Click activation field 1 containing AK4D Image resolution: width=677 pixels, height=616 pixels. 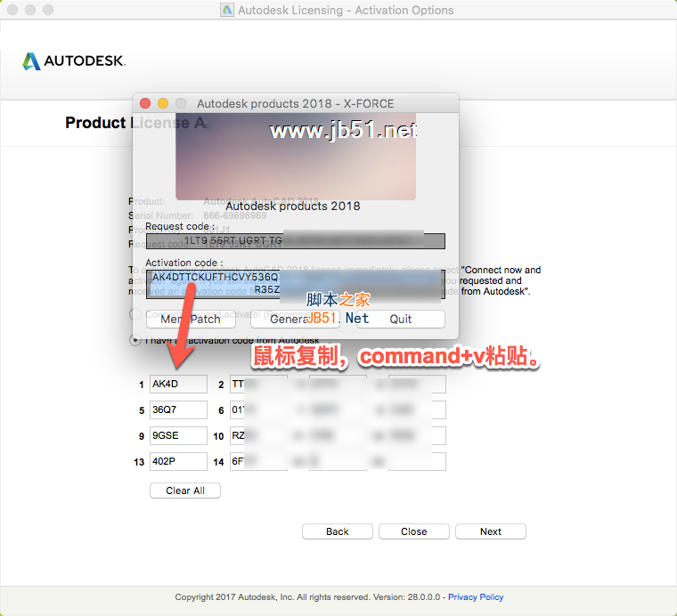pos(178,384)
